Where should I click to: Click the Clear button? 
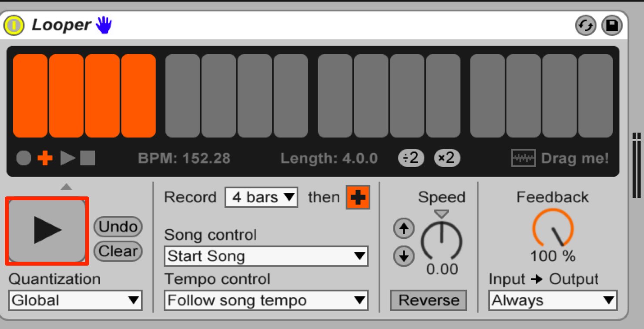click(x=118, y=251)
